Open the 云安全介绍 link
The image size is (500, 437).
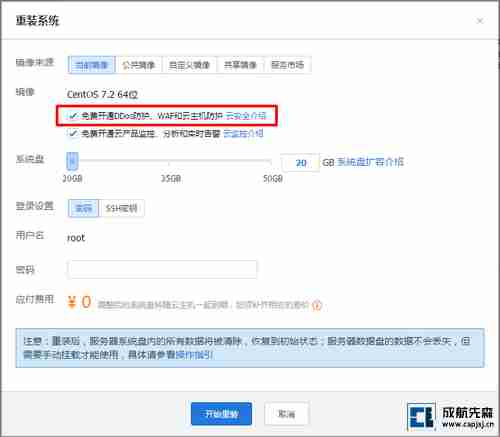246,116
